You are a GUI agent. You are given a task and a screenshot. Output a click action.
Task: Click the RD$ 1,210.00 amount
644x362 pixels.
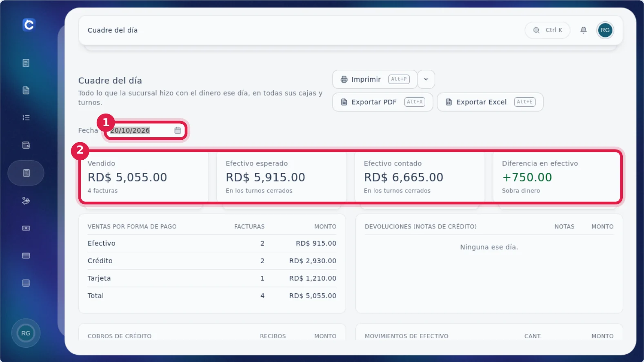point(313,278)
